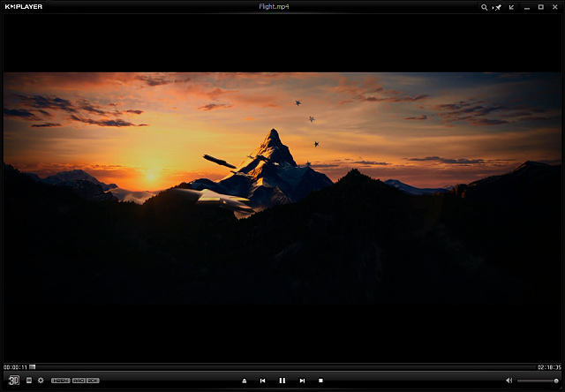Adjust the volume slider
This screenshot has height=392, width=565.
point(538,381)
